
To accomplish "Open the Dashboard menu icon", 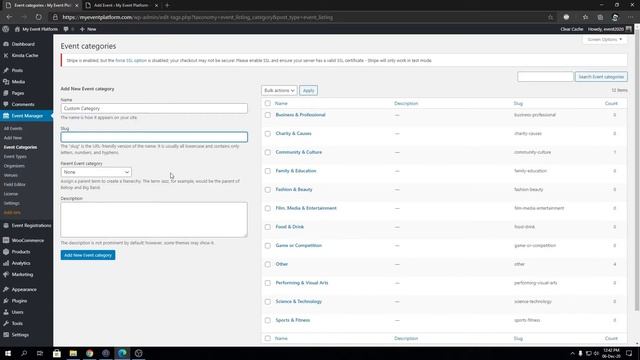I will (x=6, y=44).
